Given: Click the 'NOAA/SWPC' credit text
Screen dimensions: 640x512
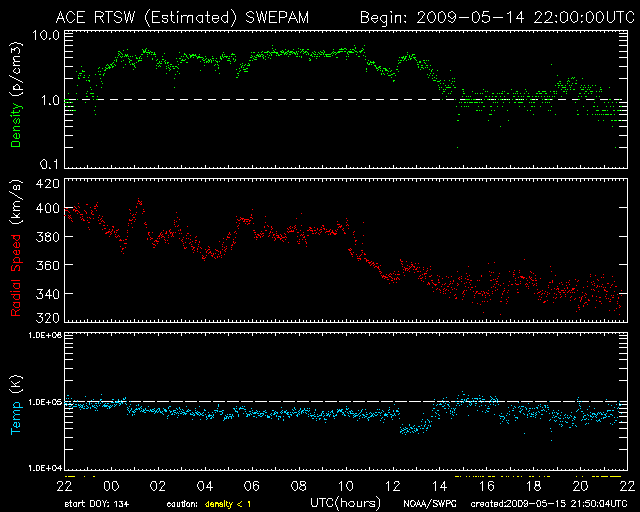Looking at the screenshot, I should (x=430, y=504).
